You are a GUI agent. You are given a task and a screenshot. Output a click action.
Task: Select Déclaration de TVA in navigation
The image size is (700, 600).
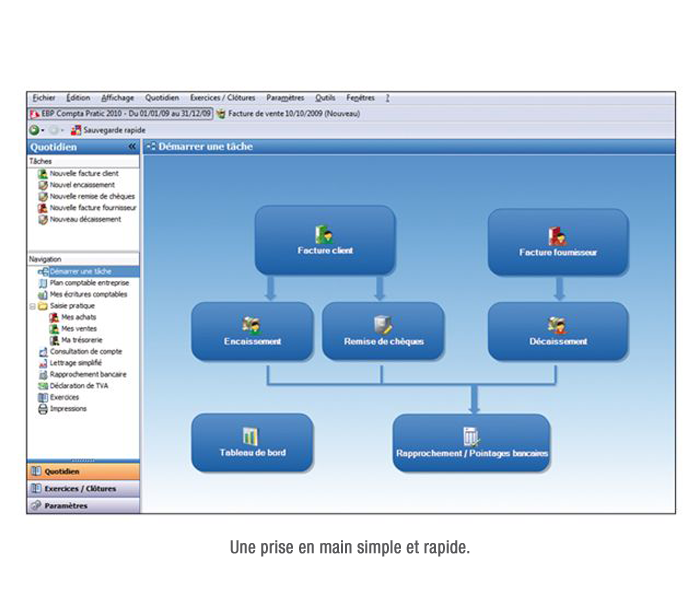click(79, 386)
